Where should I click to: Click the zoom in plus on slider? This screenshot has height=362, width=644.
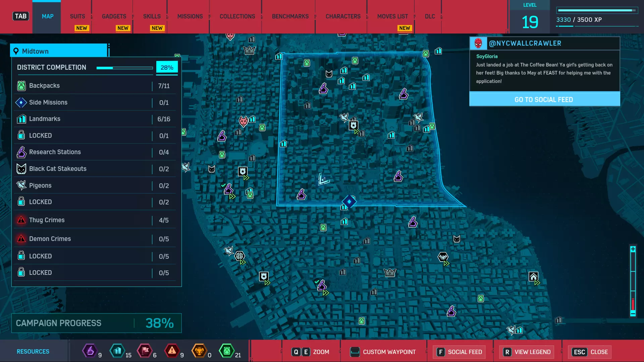(x=633, y=249)
